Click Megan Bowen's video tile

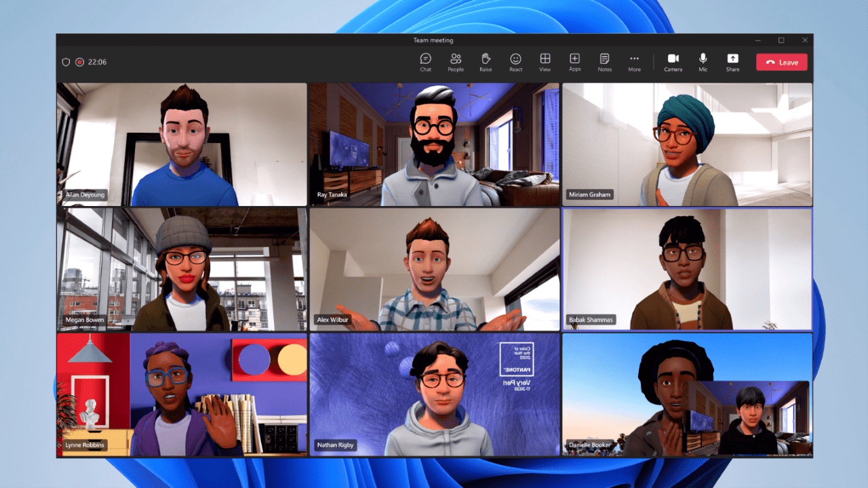pos(182,269)
